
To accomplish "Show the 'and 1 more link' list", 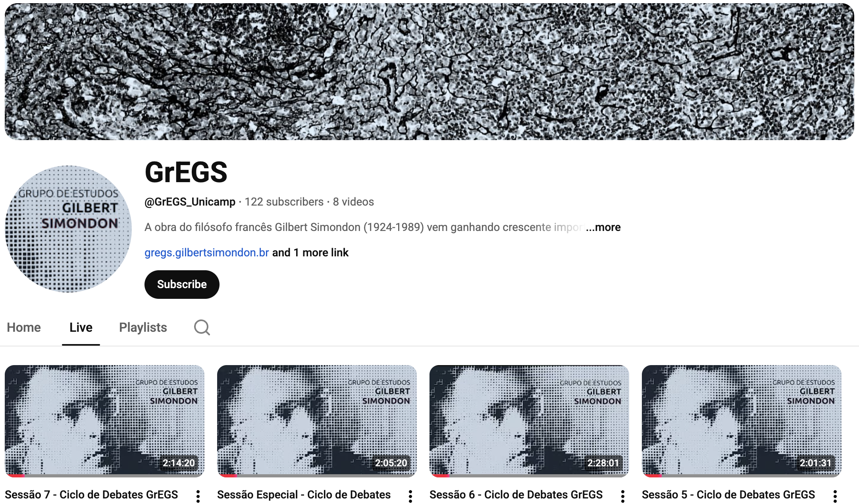I will click(x=310, y=253).
